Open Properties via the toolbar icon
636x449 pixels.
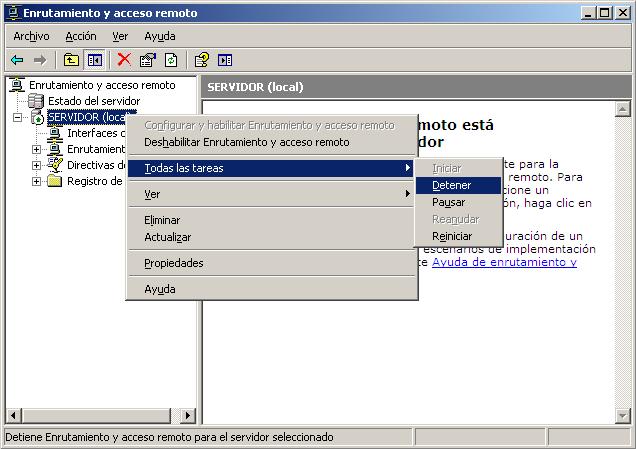[148, 60]
